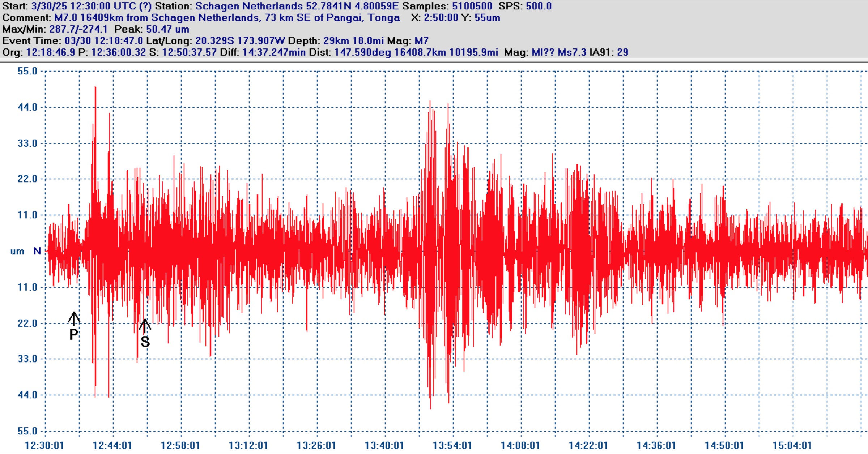Click the 12:30:01 start time axis label
This screenshot has height=454, width=868.
pos(44,445)
